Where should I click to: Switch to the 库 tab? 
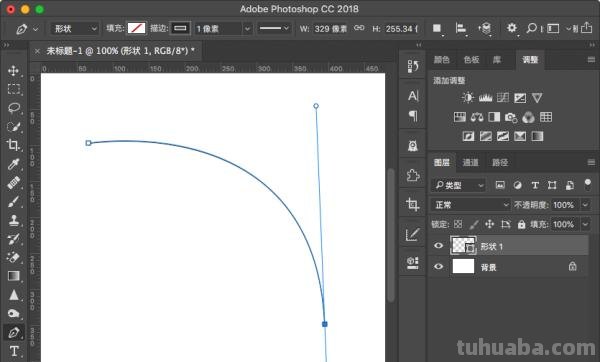click(497, 60)
